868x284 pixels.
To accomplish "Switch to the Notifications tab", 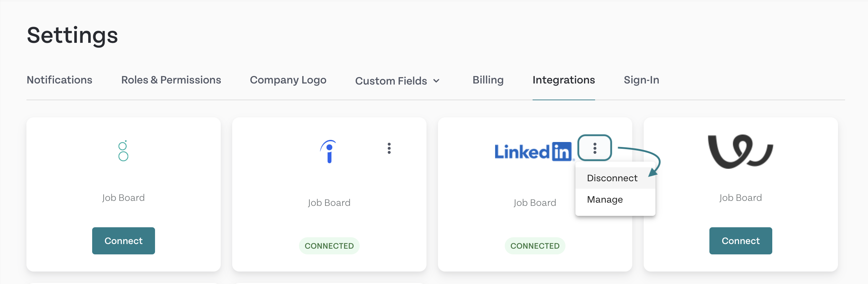I will (60, 80).
